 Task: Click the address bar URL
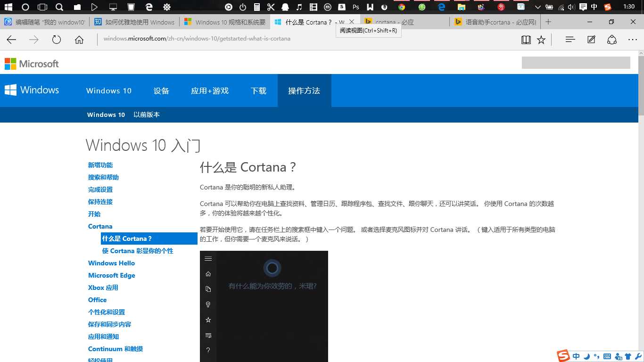(197, 39)
